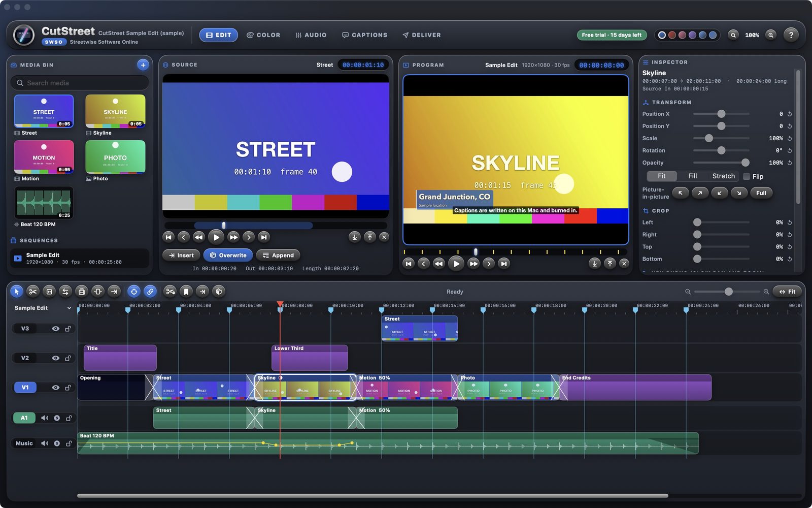Click the Insert button
This screenshot has width=812, height=508.
(x=181, y=255)
